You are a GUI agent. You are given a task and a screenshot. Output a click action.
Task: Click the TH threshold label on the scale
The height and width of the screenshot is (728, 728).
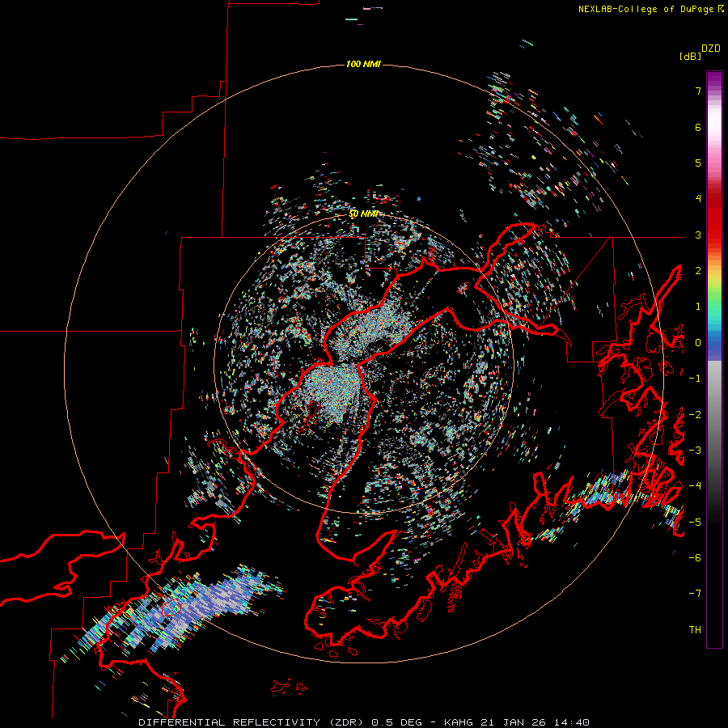coord(695,630)
